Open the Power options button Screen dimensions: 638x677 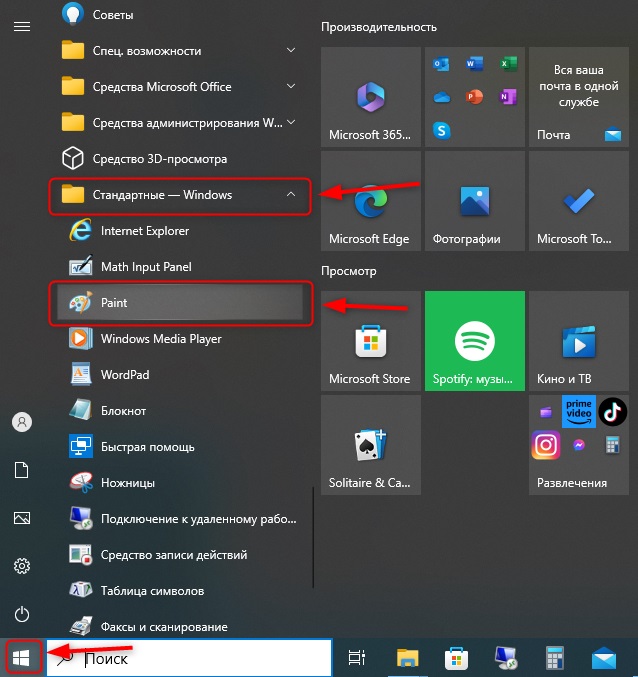tap(22, 614)
